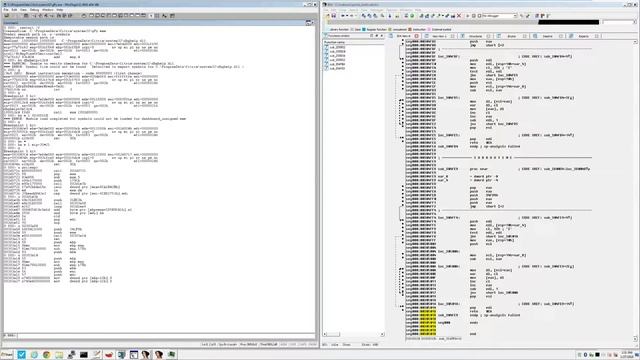Click the Instruction color swatch in legend
Viewport: 640px width, 360px height.
click(410, 29)
